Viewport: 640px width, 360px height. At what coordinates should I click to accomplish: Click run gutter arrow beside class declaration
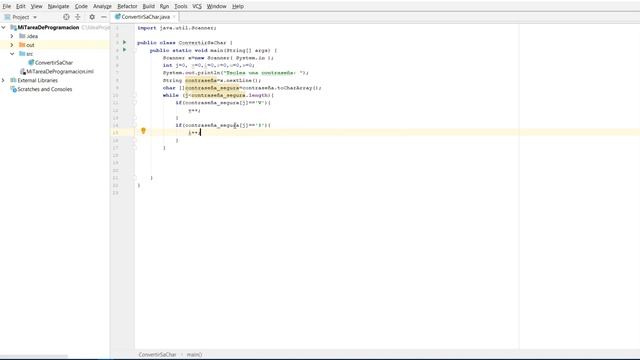[124, 42]
